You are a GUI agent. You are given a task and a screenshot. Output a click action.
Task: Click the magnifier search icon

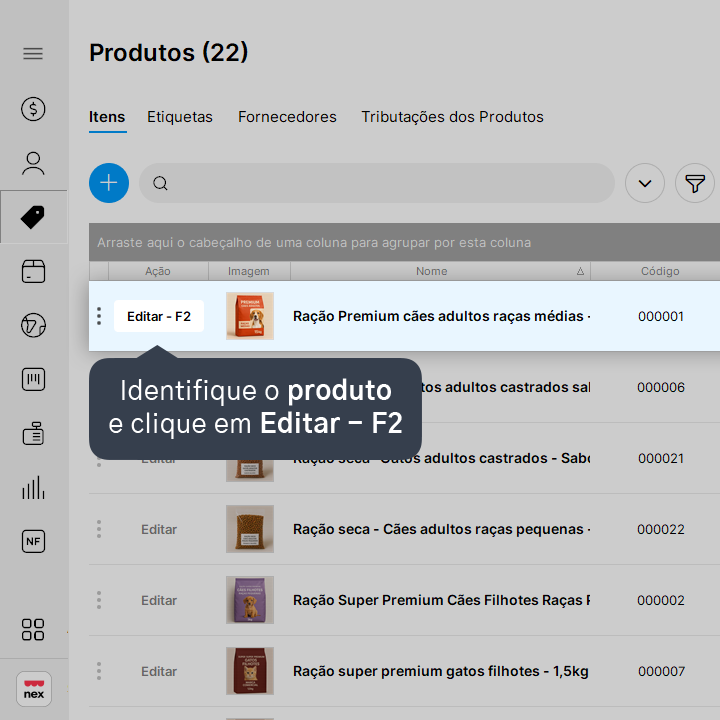(160, 183)
